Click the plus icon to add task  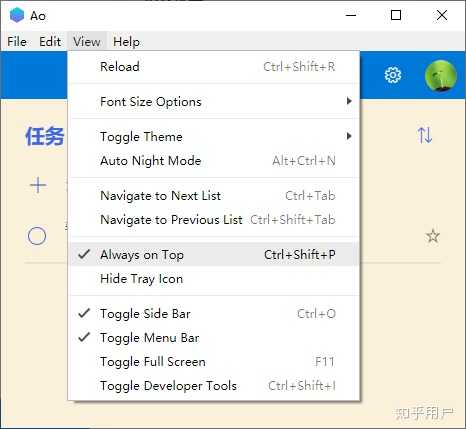coord(38,185)
